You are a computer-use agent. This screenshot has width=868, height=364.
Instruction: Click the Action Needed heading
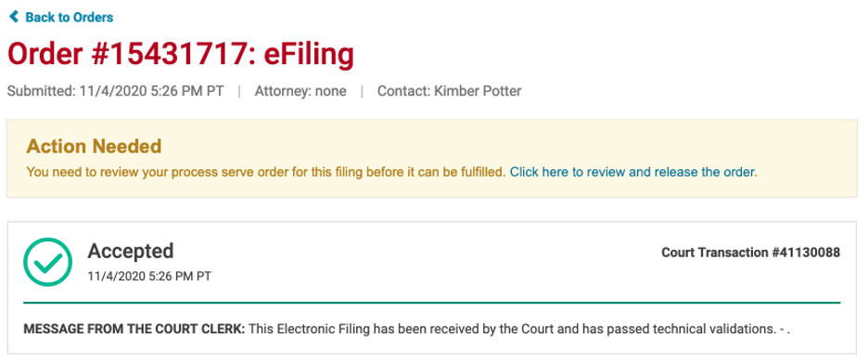pos(94,147)
